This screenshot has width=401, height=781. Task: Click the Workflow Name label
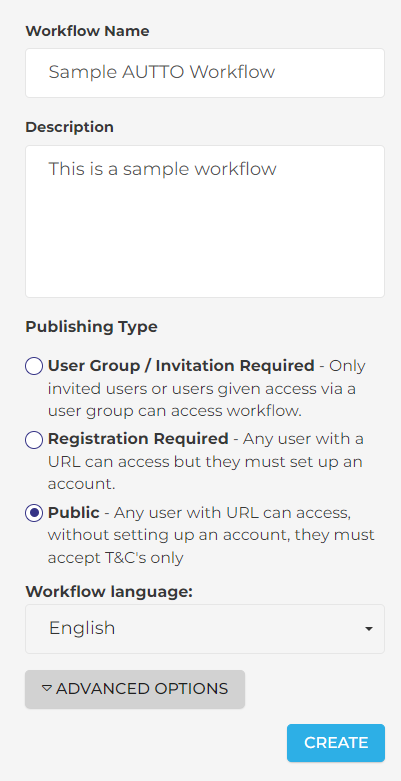pyautogui.click(x=87, y=31)
